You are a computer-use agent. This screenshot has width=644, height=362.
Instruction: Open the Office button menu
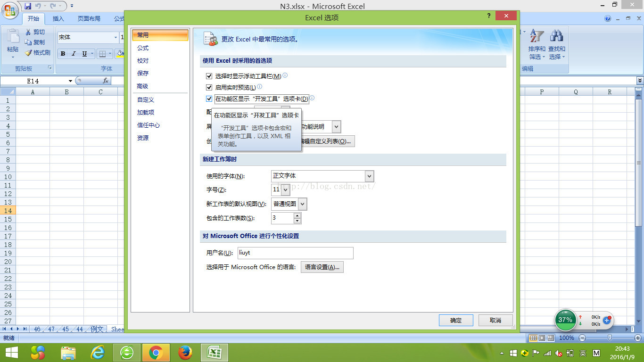tap(9, 10)
